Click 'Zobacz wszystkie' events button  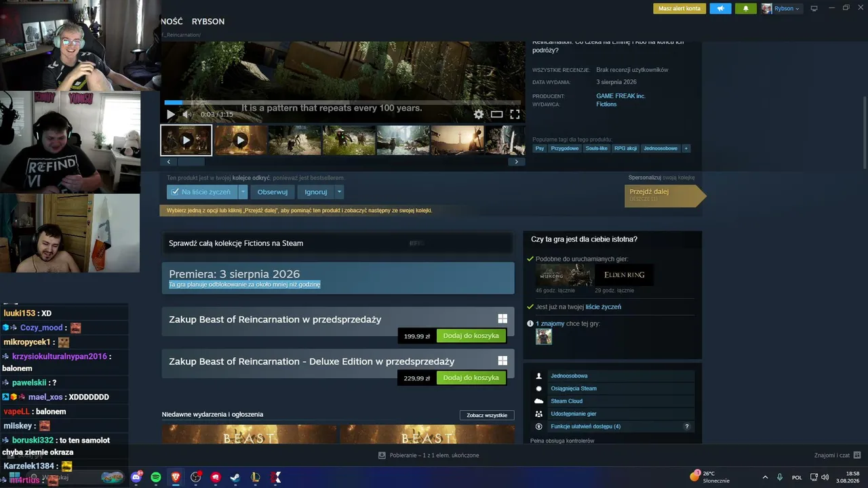tap(487, 415)
